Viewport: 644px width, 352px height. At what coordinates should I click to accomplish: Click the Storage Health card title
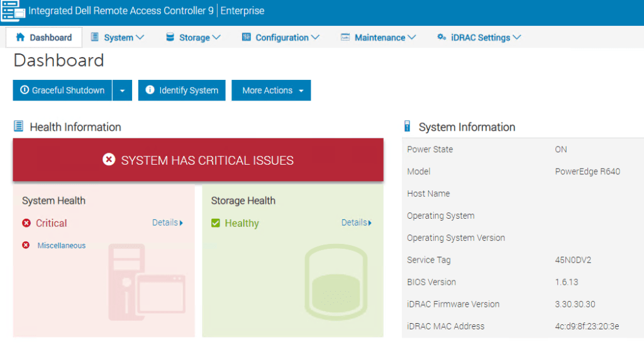pos(243,201)
